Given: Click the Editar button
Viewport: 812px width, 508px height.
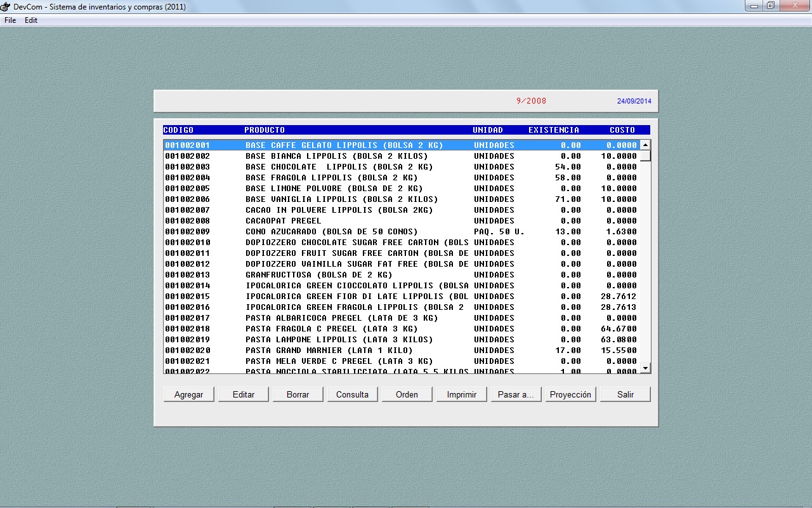Looking at the screenshot, I should point(244,394).
